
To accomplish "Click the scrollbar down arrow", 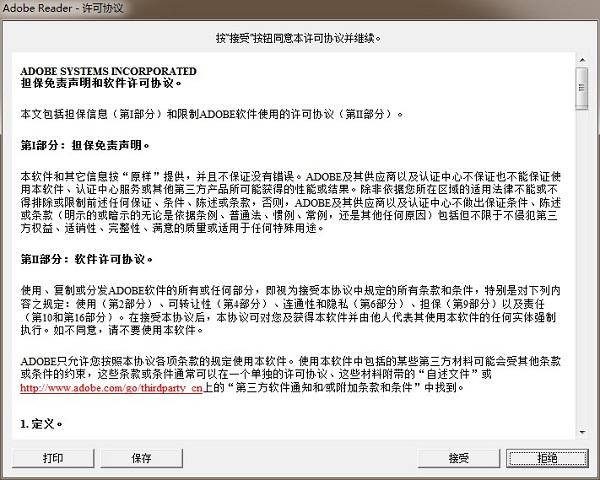I will (x=582, y=433).
